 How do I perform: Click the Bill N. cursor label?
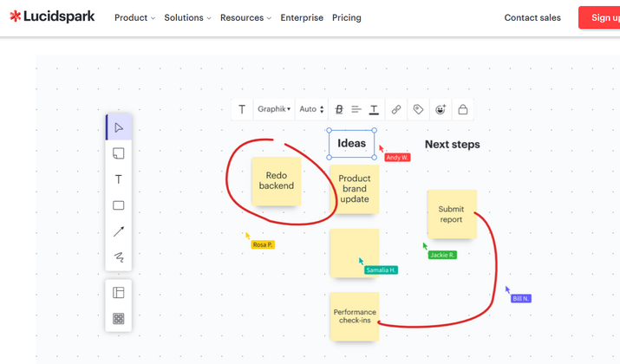(x=521, y=298)
